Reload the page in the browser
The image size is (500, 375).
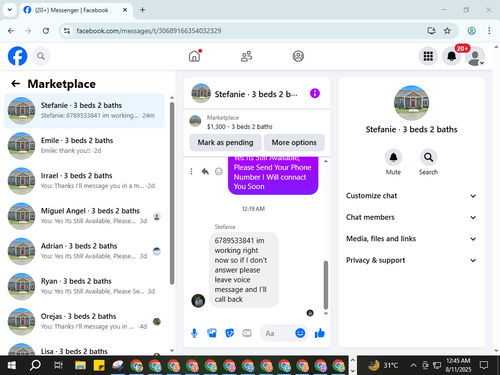pos(46,31)
